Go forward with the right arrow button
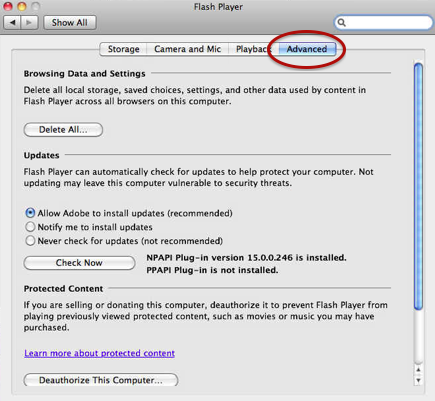The image size is (435, 401). (29, 23)
